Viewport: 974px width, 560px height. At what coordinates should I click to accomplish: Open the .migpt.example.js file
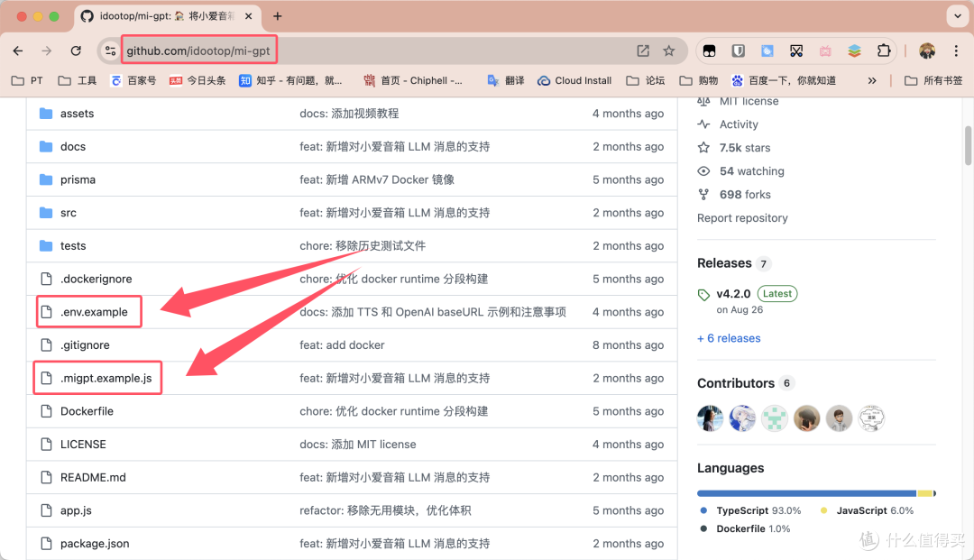pyautogui.click(x=106, y=378)
